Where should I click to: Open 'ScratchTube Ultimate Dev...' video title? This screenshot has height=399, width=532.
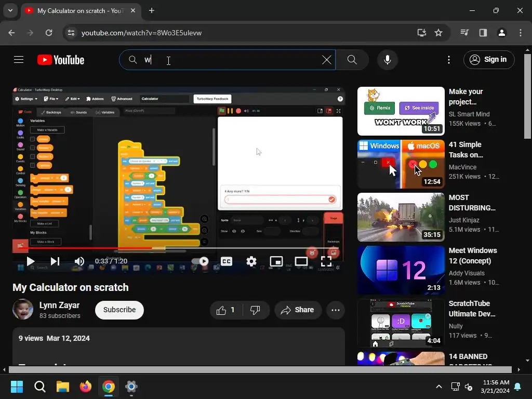(x=472, y=309)
